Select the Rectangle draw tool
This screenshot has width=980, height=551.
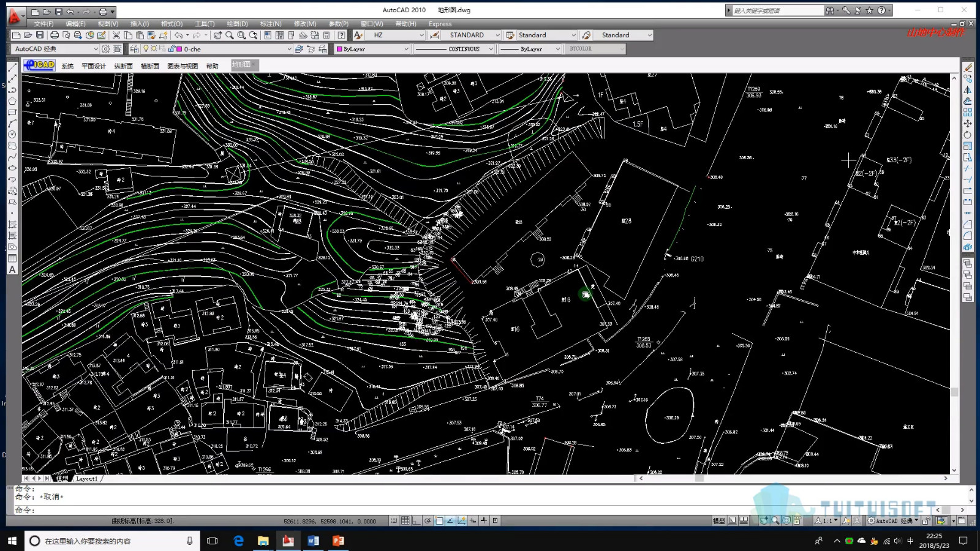pyautogui.click(x=12, y=113)
